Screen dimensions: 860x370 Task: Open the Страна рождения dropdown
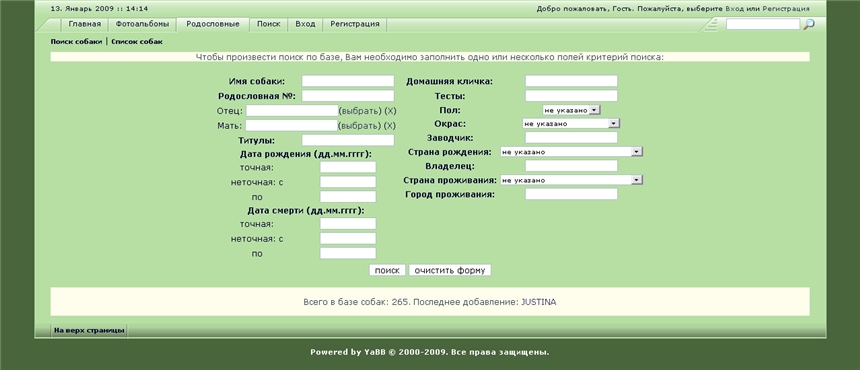tap(571, 152)
